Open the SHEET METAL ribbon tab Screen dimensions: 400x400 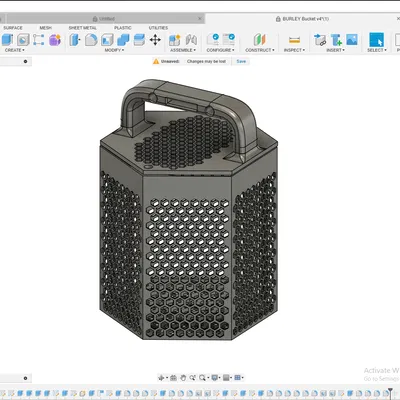click(83, 28)
